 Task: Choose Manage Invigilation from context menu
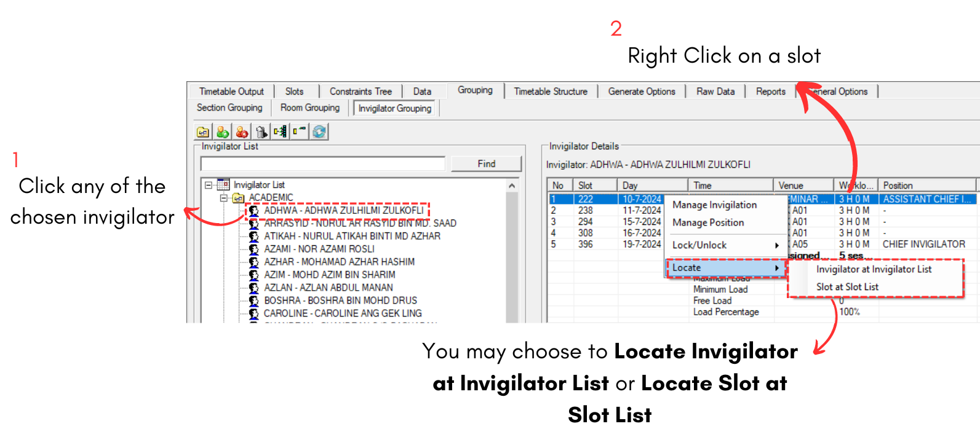[714, 205]
